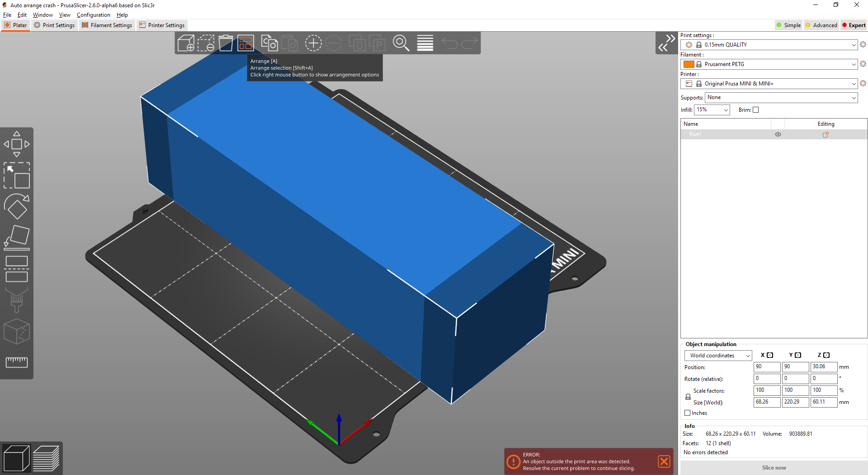This screenshot has height=475, width=868.
Task: Select the Cut tool
Action: (17, 269)
